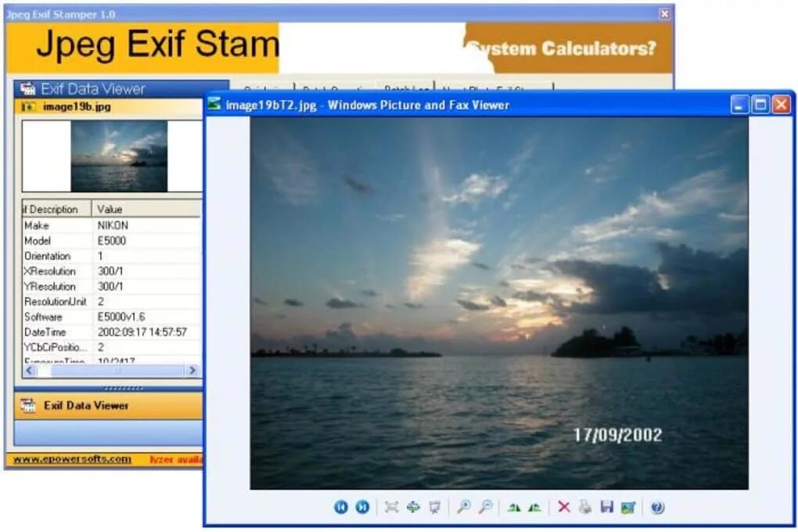Save a copy using the disk icon
The image size is (798, 532).
(x=607, y=507)
